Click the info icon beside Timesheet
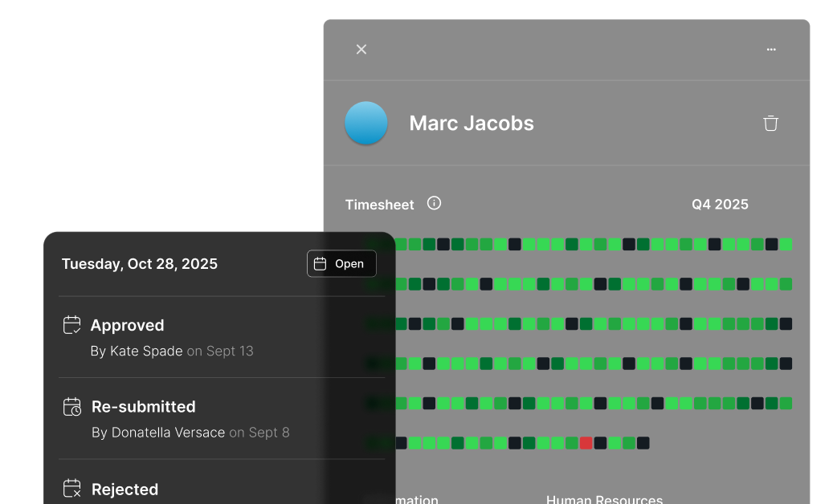The height and width of the screenshot is (504, 829). (x=434, y=203)
